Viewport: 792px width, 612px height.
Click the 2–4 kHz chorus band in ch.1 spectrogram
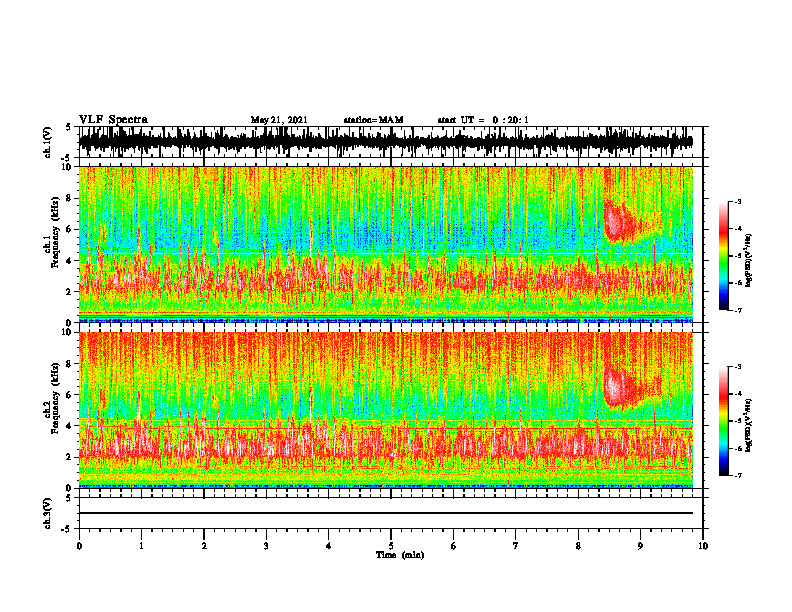pos(385,278)
